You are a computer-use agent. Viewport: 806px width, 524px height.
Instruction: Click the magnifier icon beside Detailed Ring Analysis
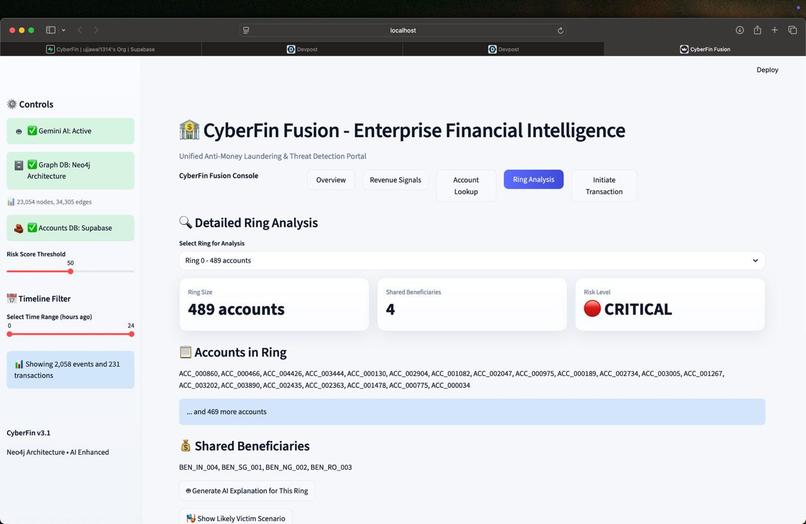click(185, 222)
